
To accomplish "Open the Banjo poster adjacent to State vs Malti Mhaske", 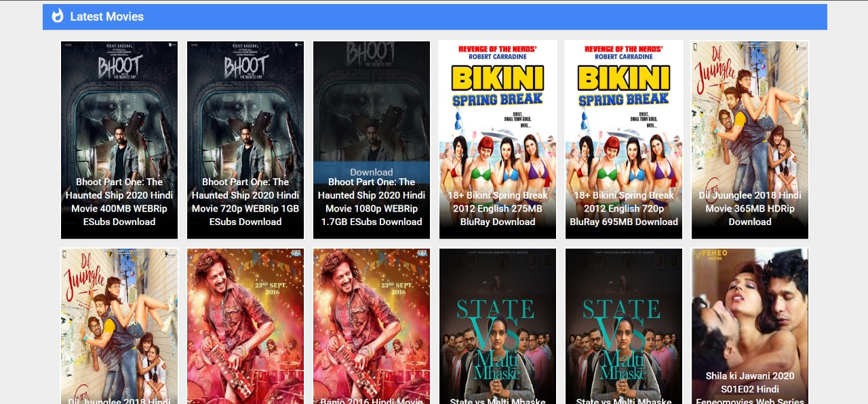I will tap(372, 326).
